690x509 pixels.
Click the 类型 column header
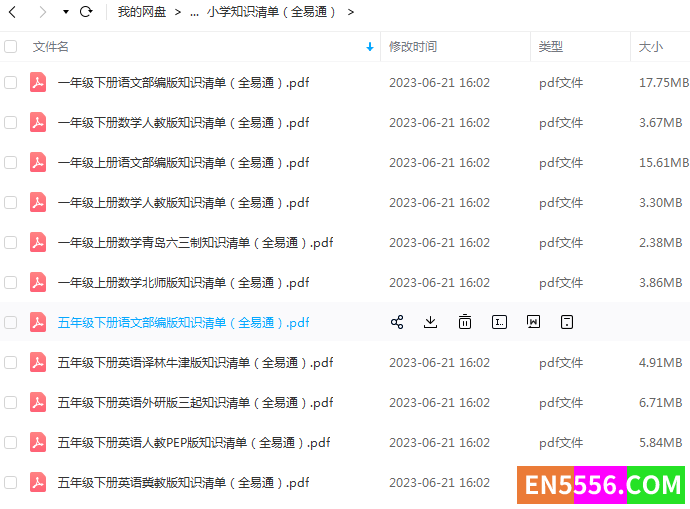click(x=551, y=47)
